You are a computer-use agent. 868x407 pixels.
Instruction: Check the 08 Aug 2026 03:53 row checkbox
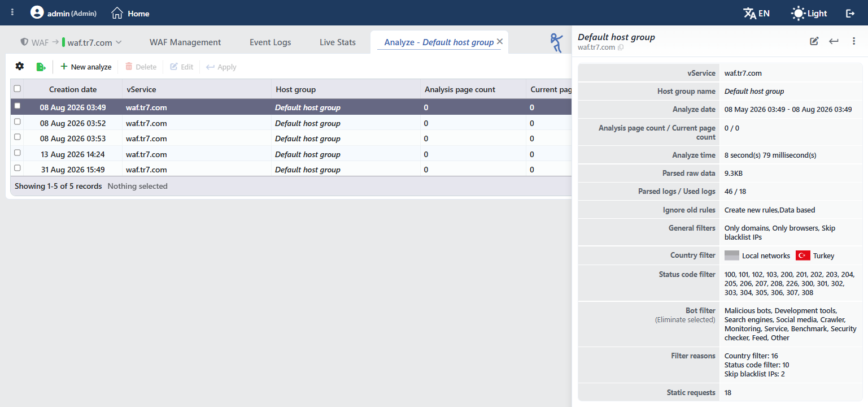point(17,137)
